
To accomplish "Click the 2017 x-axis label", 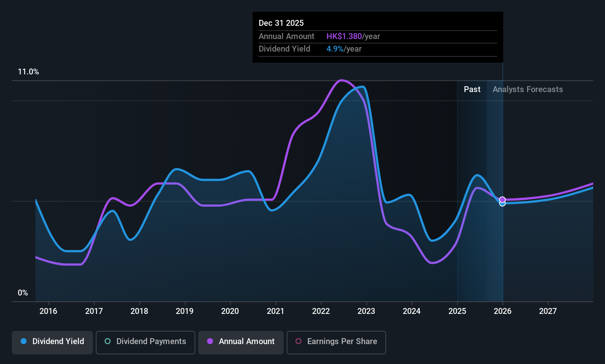I will [94, 311].
